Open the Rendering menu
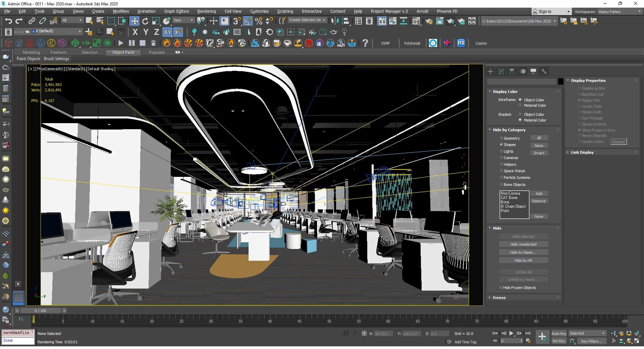 [206, 11]
